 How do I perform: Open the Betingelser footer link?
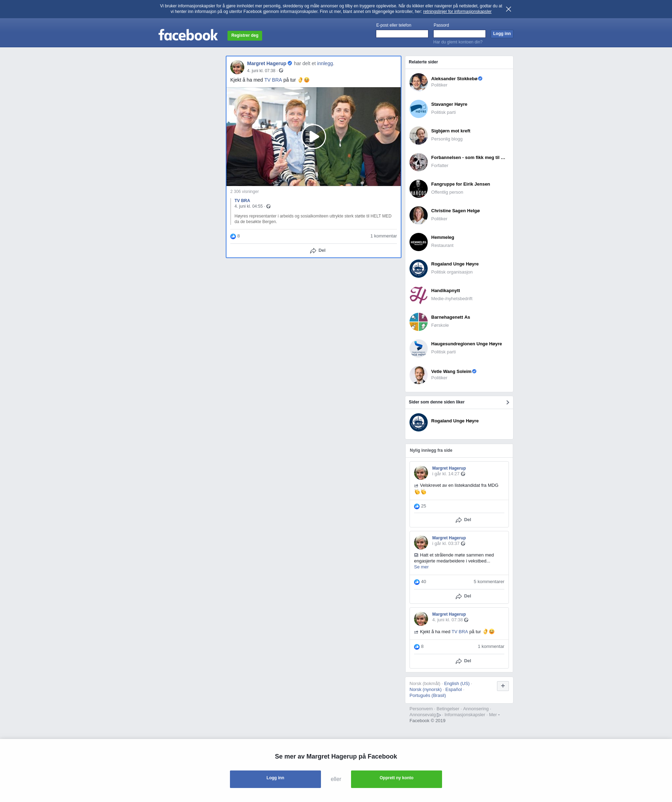448,709
